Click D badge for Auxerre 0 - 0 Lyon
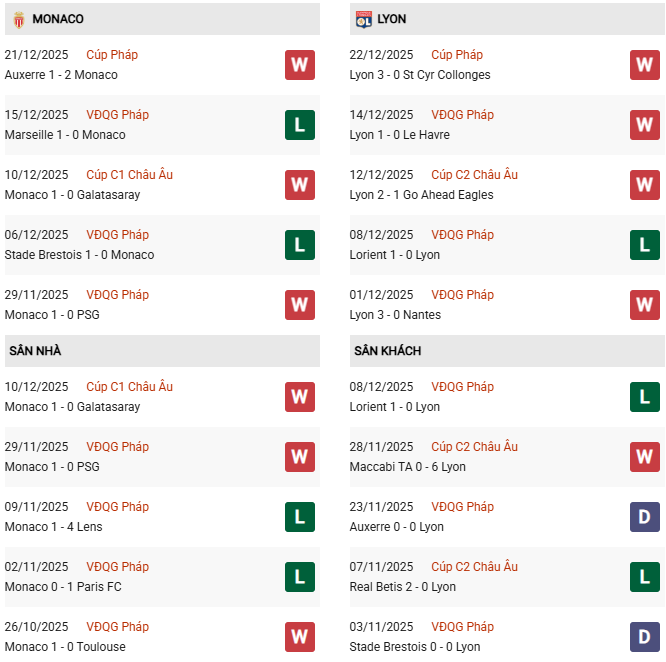666x662 pixels. coord(644,517)
